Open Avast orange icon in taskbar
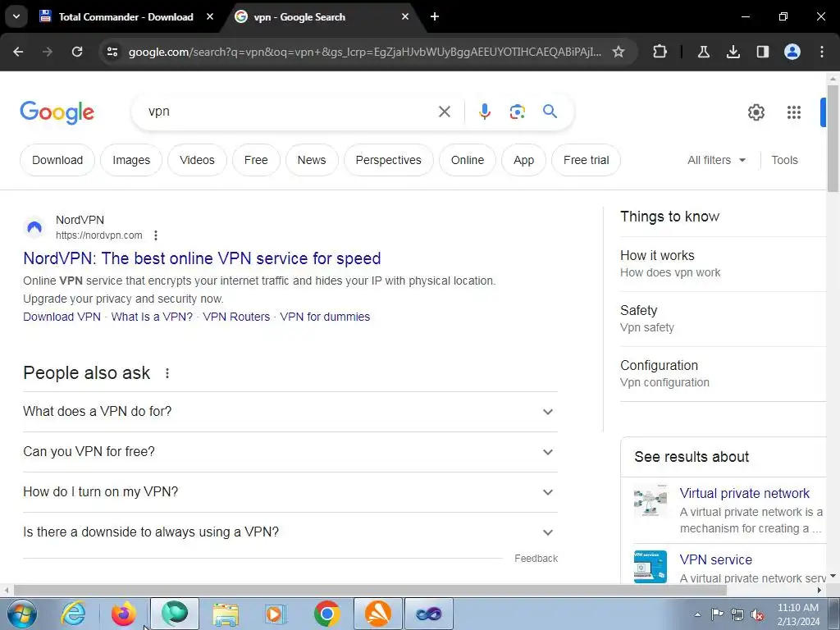This screenshot has width=840, height=630. click(377, 614)
